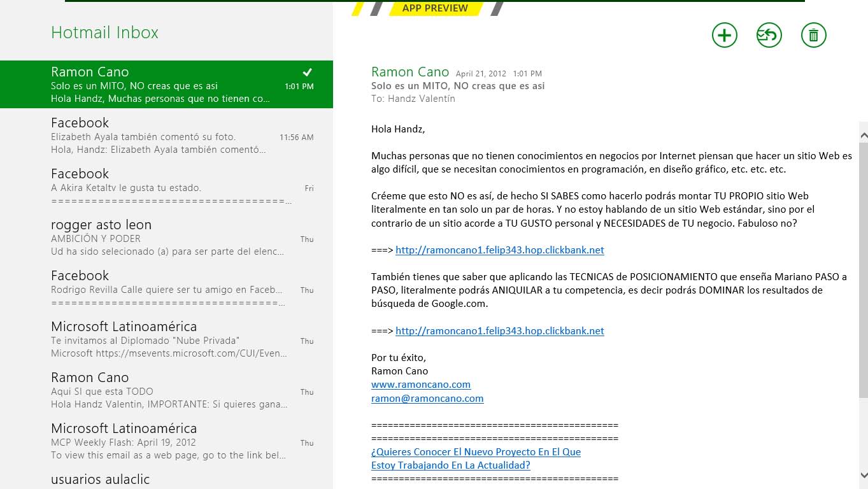Open the usuarios aulaclic email

coord(166,479)
